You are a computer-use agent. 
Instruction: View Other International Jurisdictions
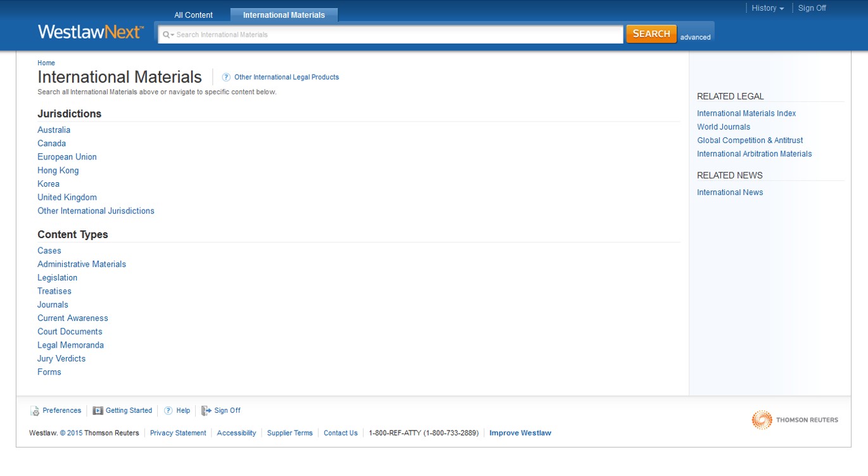(x=96, y=211)
